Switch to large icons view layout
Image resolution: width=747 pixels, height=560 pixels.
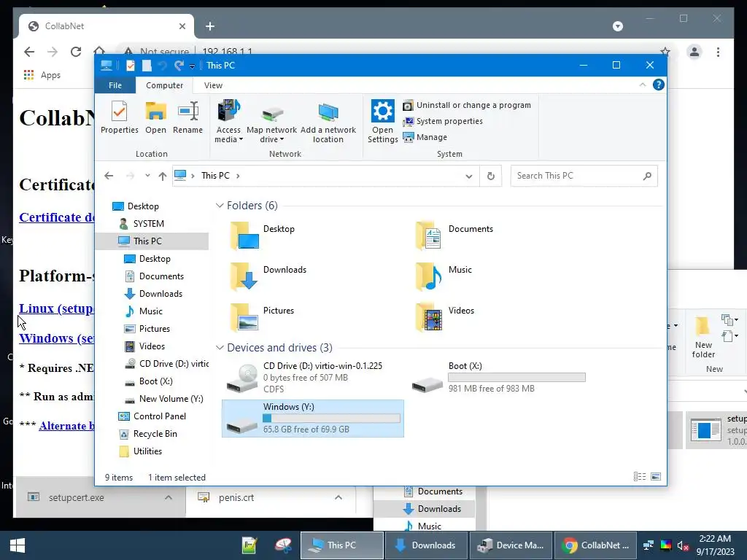(x=656, y=477)
